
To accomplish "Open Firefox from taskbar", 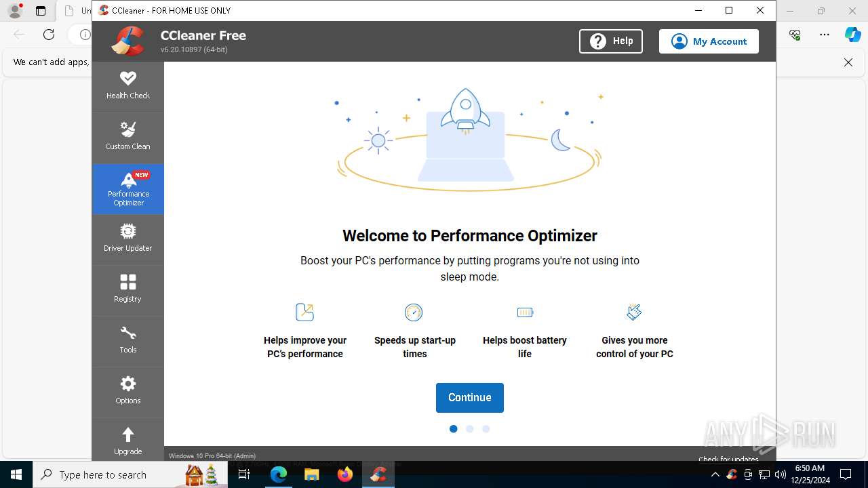I will 344,474.
